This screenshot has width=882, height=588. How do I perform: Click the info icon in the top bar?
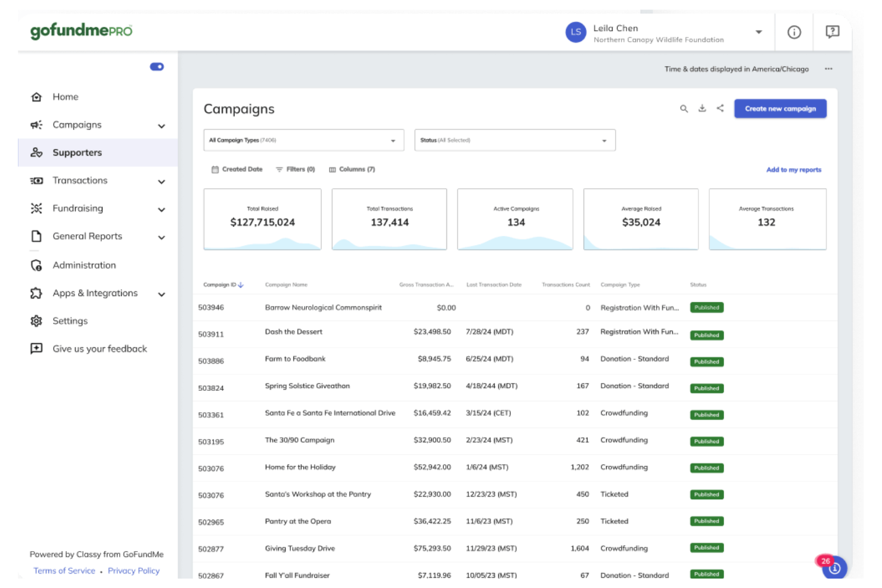tap(794, 32)
